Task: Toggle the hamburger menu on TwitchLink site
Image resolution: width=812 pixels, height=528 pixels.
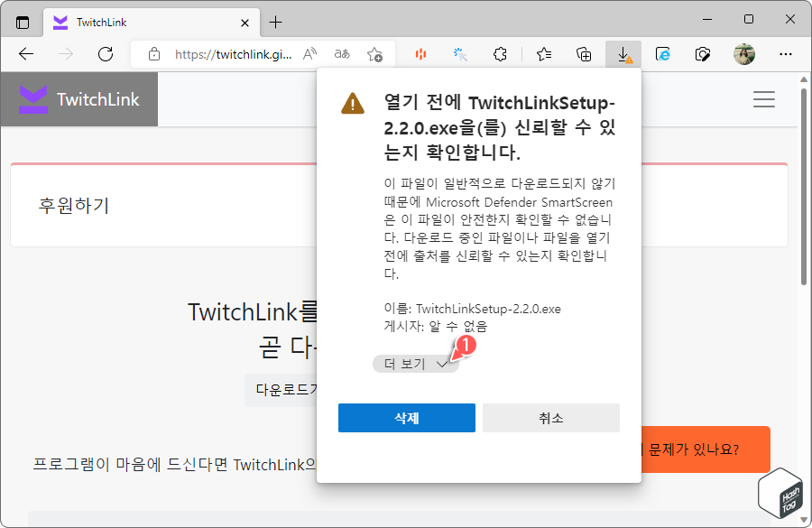Action: (x=763, y=99)
